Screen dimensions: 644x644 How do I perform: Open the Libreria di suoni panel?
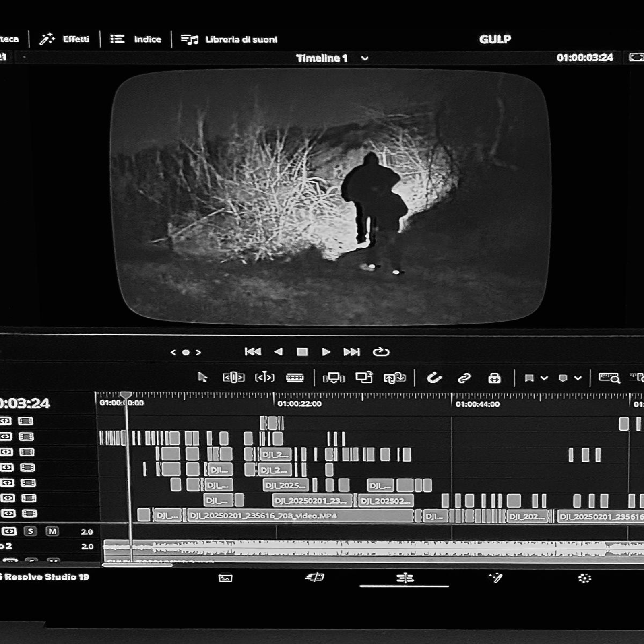tap(229, 39)
